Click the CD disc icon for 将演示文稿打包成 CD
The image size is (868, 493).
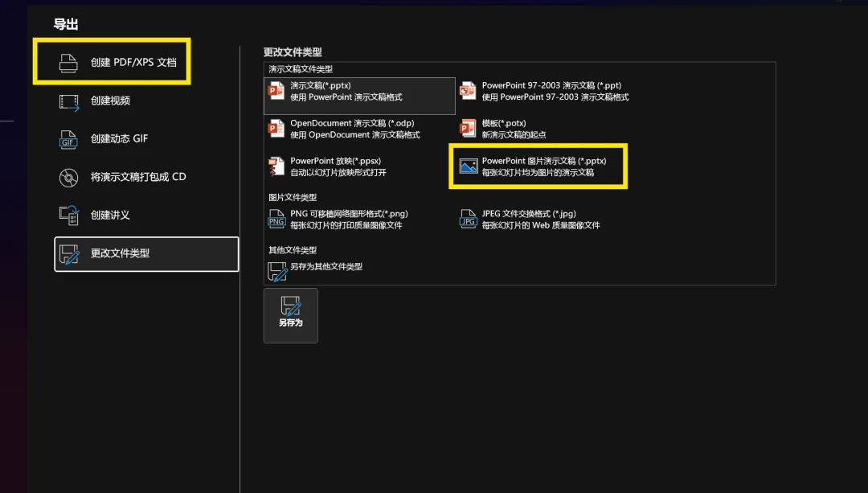(x=68, y=178)
